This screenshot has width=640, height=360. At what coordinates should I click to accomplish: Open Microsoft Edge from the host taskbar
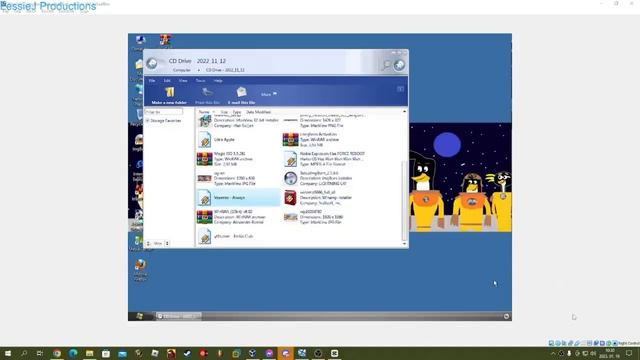click(73, 353)
